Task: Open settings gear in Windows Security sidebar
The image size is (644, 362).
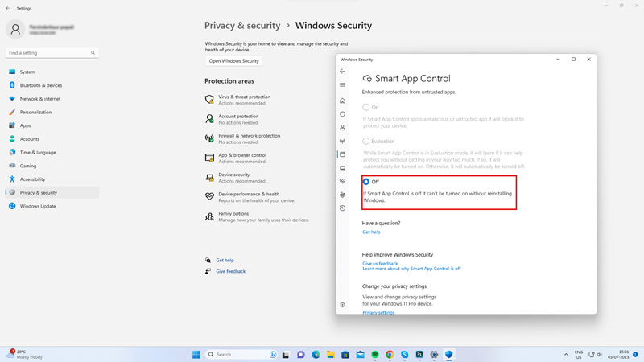Action: 343,305
